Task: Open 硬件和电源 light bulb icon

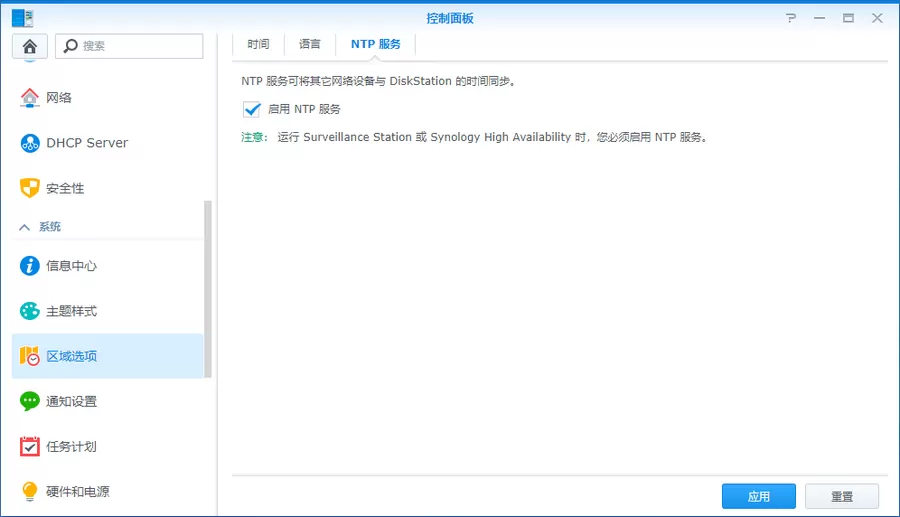Action: click(x=30, y=491)
